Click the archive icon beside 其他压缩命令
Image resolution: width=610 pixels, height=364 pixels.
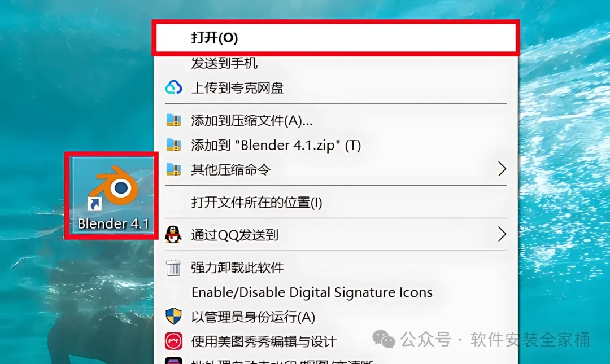173,169
